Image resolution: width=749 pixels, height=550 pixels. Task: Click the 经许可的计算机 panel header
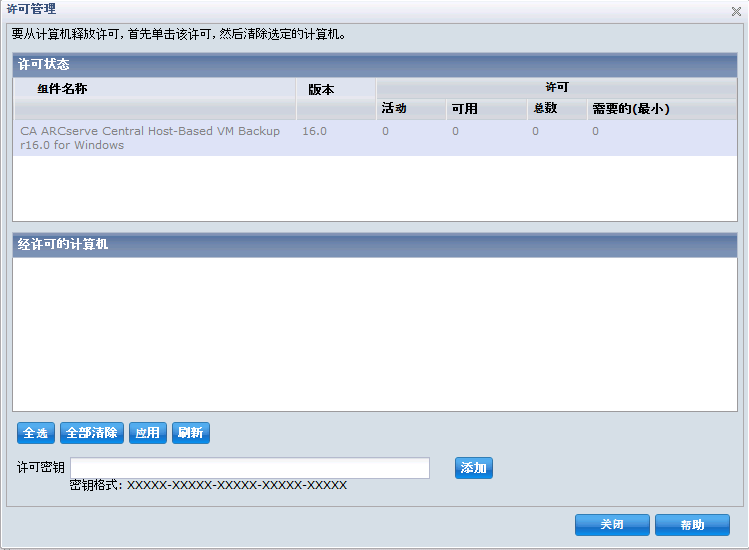(x=375, y=245)
